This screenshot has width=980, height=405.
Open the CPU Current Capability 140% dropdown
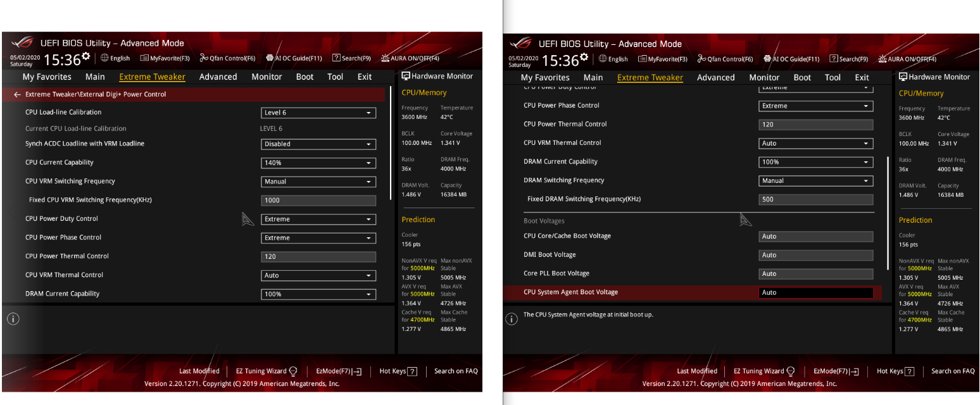[x=318, y=163]
